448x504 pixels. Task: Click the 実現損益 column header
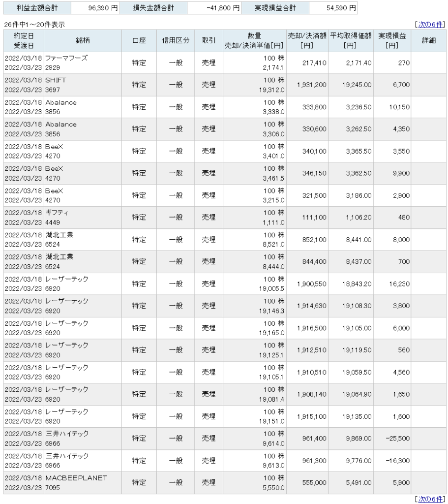coord(392,40)
